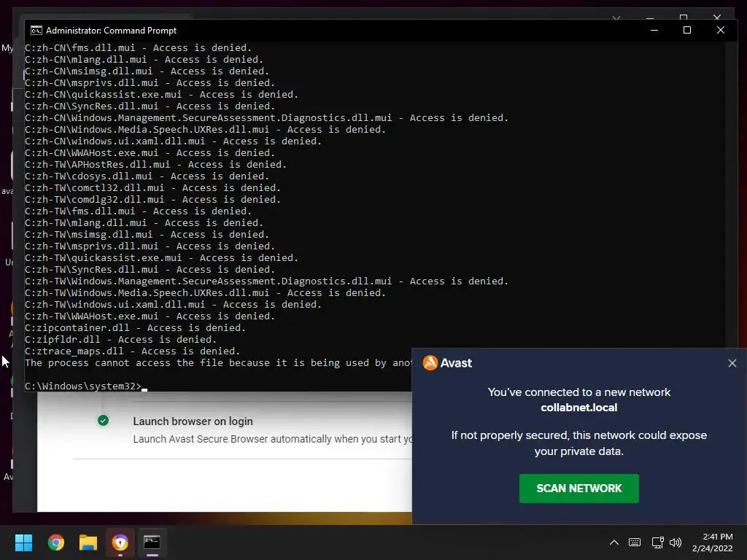Launch Google Chrome from the taskbar
This screenshot has height=560, width=747.
coord(55,542)
